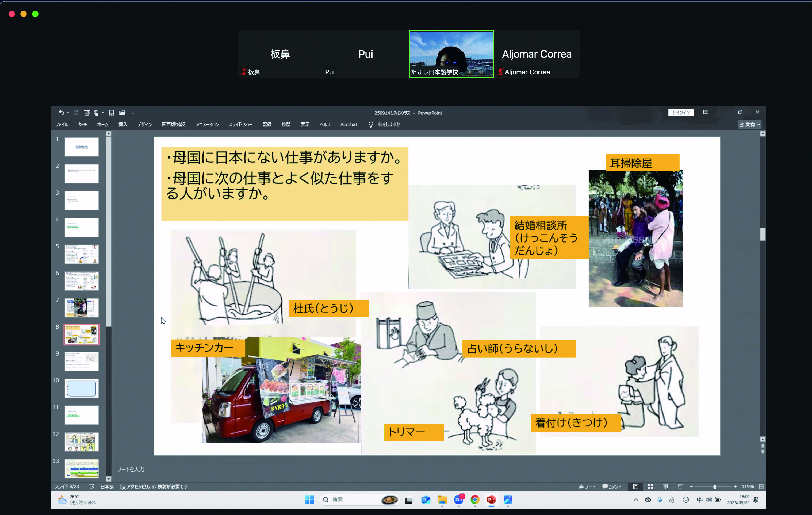
Task: Open the customize Quick Access Toolbar dropdown
Action: tap(133, 113)
